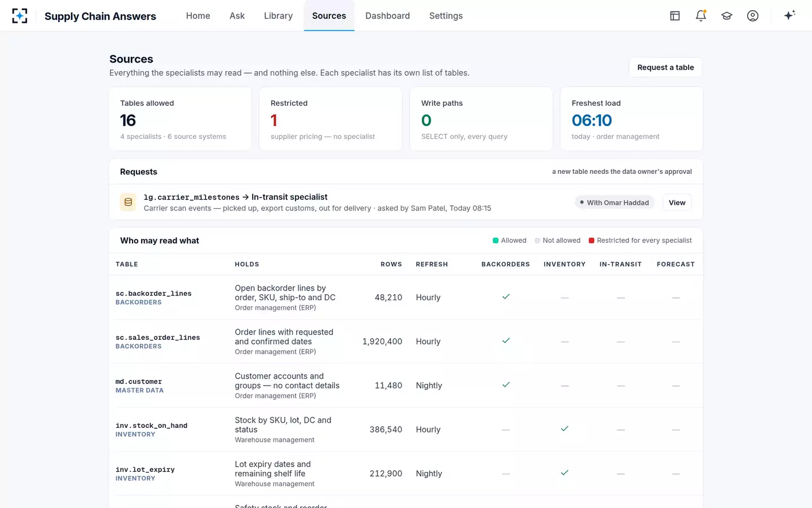Click the INVENTORY column header

click(x=564, y=264)
